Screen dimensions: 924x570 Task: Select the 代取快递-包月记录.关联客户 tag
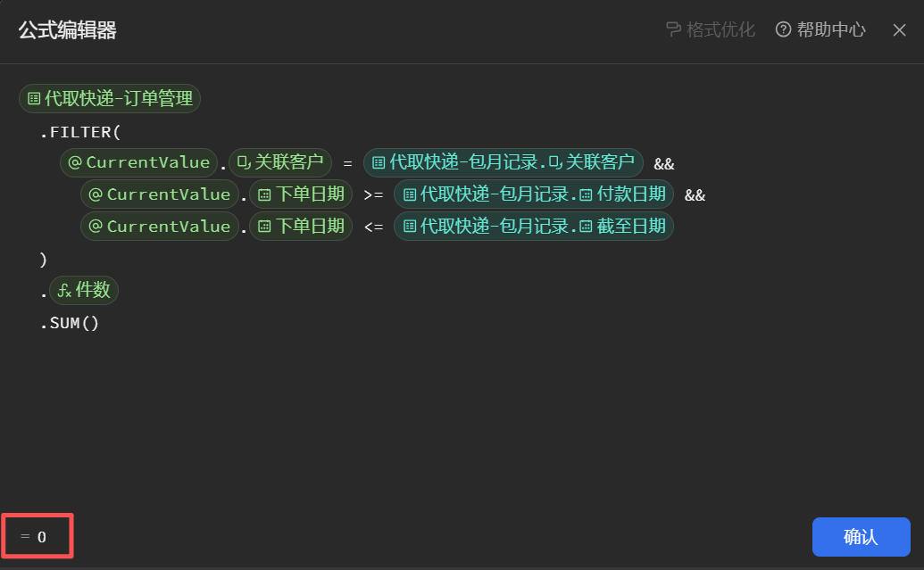(x=504, y=162)
